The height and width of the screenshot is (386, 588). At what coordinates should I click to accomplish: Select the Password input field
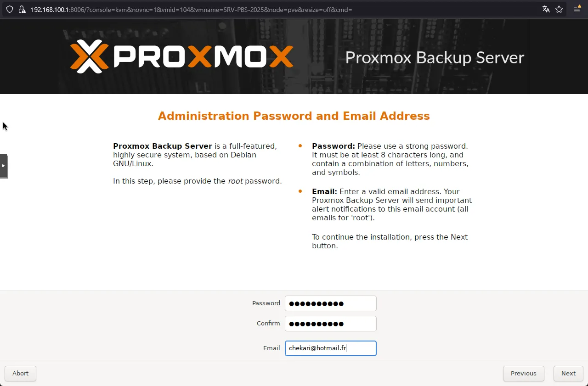tap(331, 303)
